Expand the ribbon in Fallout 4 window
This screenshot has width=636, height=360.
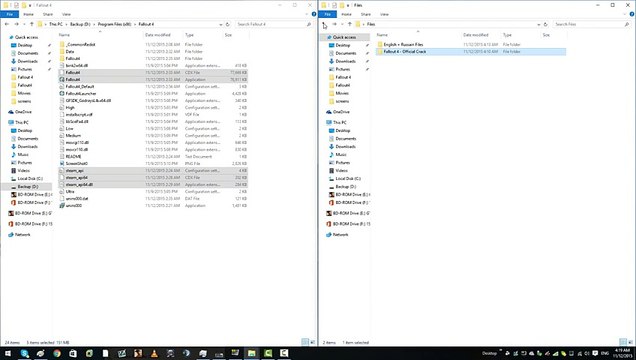[x=307, y=14]
